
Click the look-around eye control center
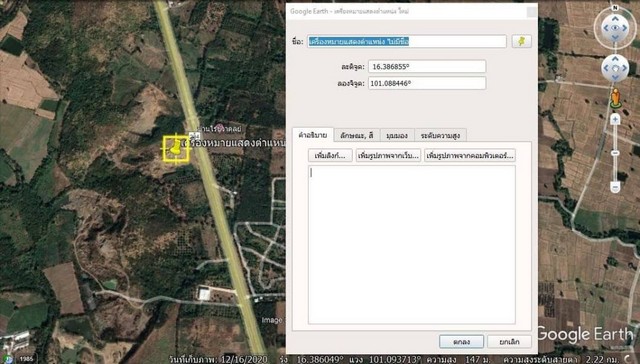(x=615, y=28)
